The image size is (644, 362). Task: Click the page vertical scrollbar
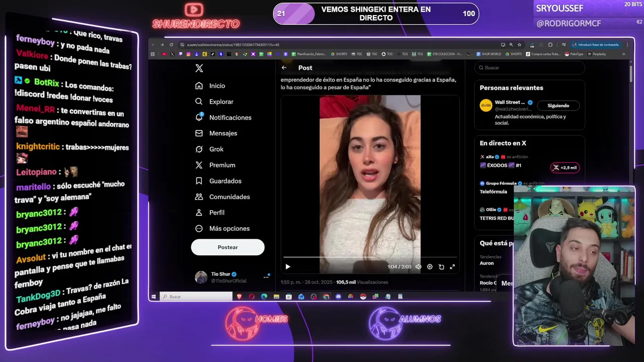631,73
